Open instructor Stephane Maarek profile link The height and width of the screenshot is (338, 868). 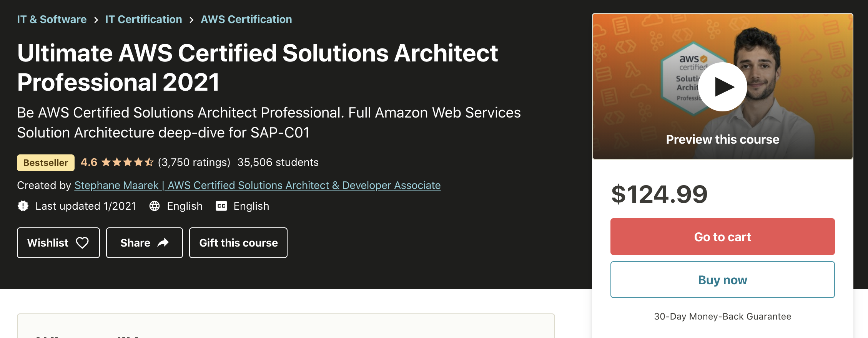(x=258, y=185)
